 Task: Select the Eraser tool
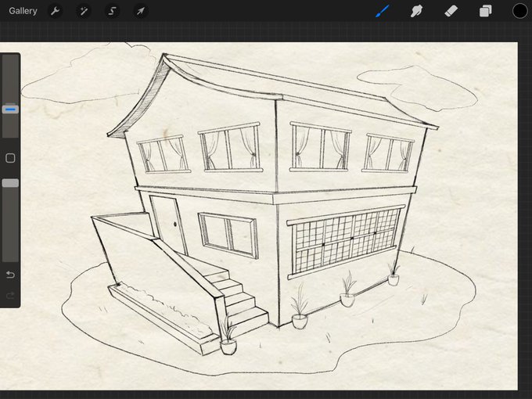pyautogui.click(x=451, y=11)
